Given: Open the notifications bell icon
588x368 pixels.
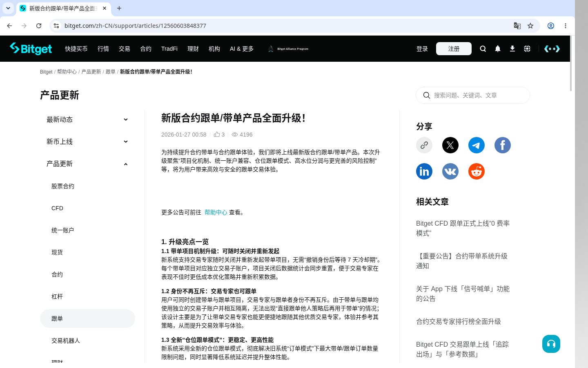Looking at the screenshot, I should 497,49.
